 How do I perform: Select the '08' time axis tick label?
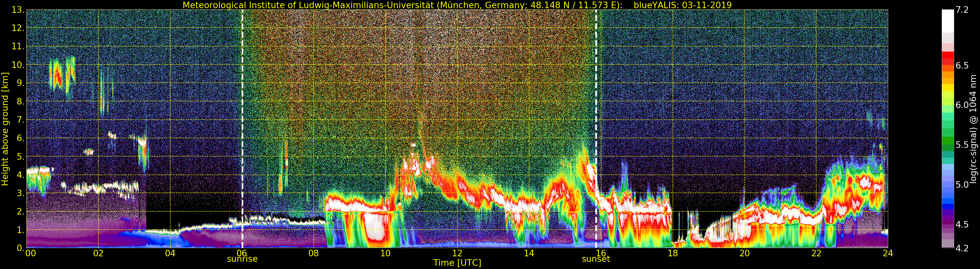click(314, 254)
